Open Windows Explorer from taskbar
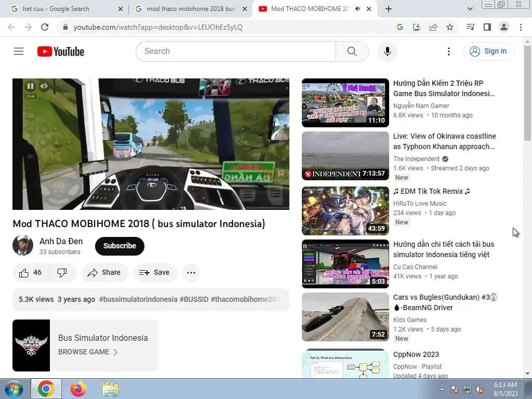This screenshot has height=399, width=532. point(111,389)
